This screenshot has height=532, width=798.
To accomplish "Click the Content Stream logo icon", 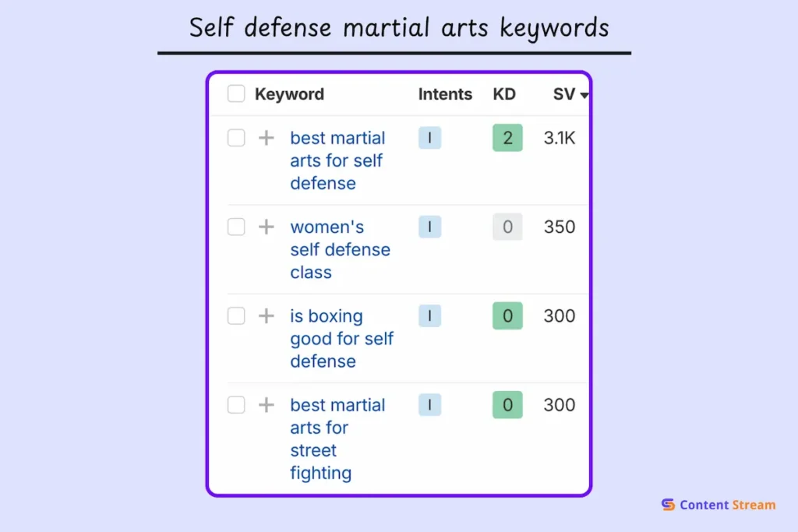I will pos(667,505).
